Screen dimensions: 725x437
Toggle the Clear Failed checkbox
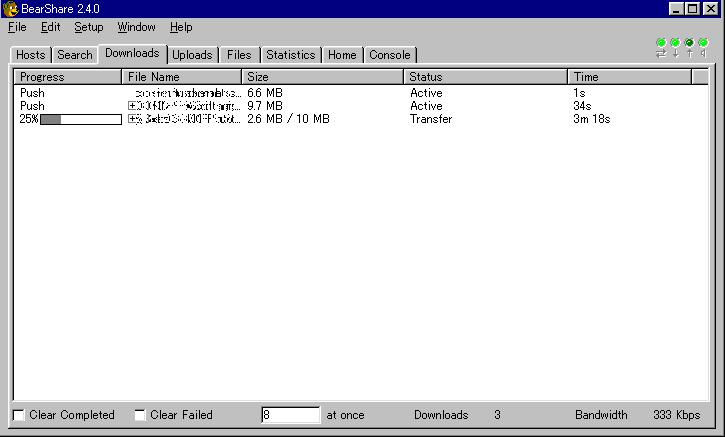[x=140, y=415]
